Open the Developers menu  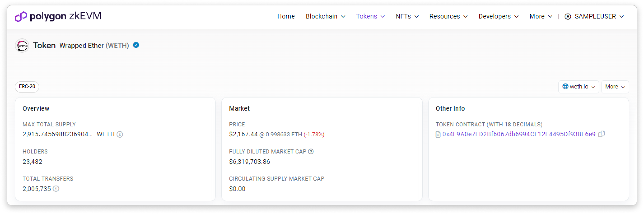[x=499, y=16]
